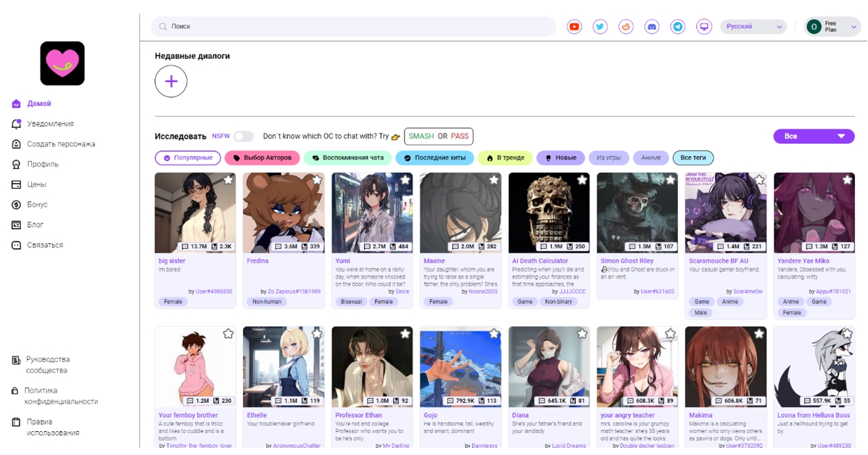This screenshot has height=455, width=868.
Task: Open the AI Death Calculator skull thumbnail
Action: (x=549, y=213)
